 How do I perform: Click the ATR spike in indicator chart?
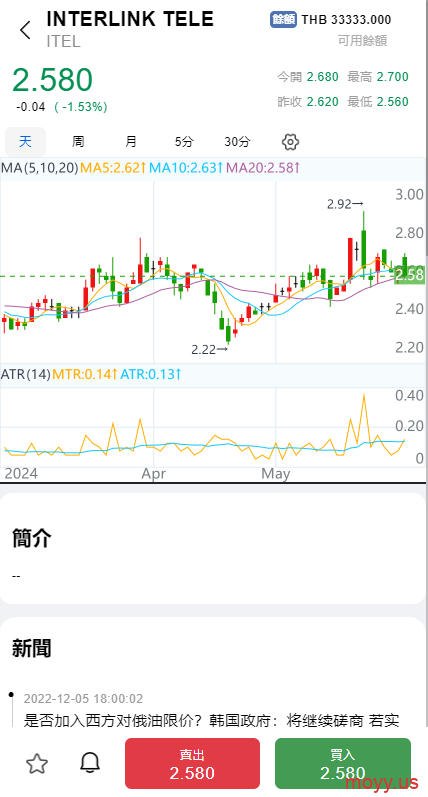pyautogui.click(x=364, y=395)
